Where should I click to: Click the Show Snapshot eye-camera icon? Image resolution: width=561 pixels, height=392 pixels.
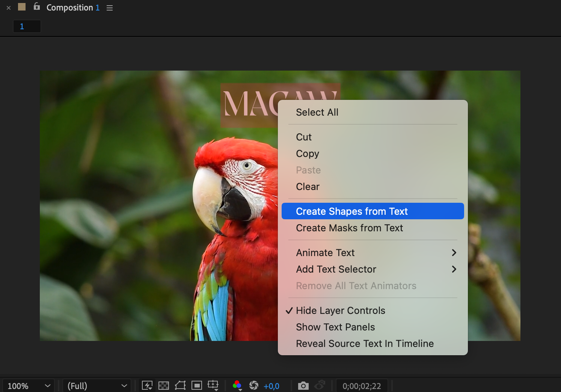tap(320, 386)
